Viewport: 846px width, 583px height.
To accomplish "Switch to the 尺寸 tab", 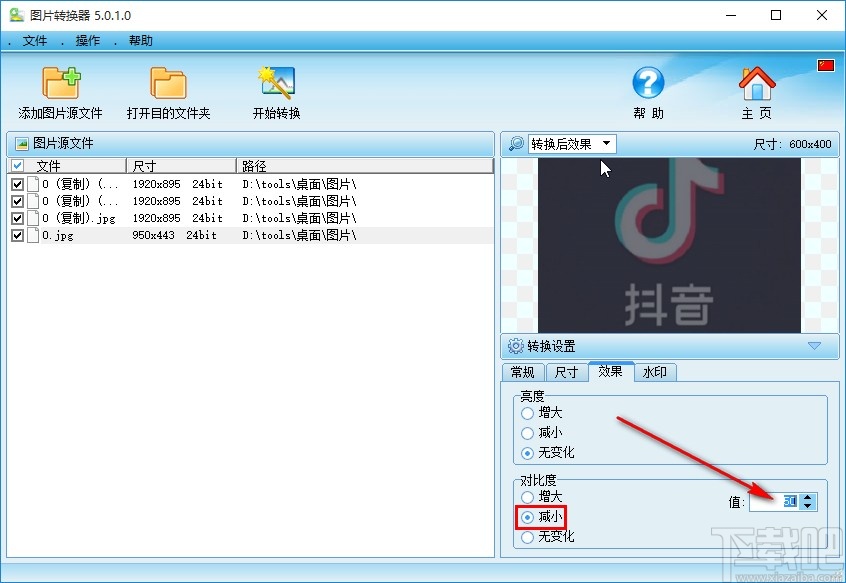I will [x=566, y=372].
